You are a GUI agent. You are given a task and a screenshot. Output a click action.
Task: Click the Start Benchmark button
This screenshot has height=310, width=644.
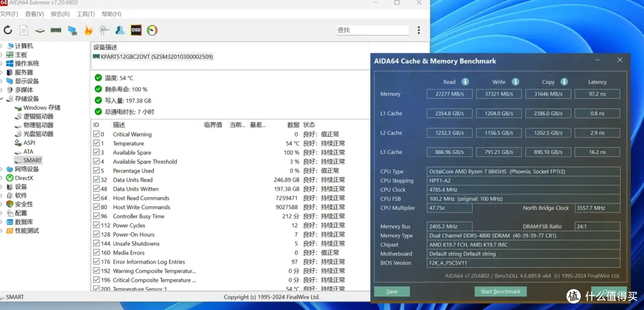pyautogui.click(x=501, y=292)
